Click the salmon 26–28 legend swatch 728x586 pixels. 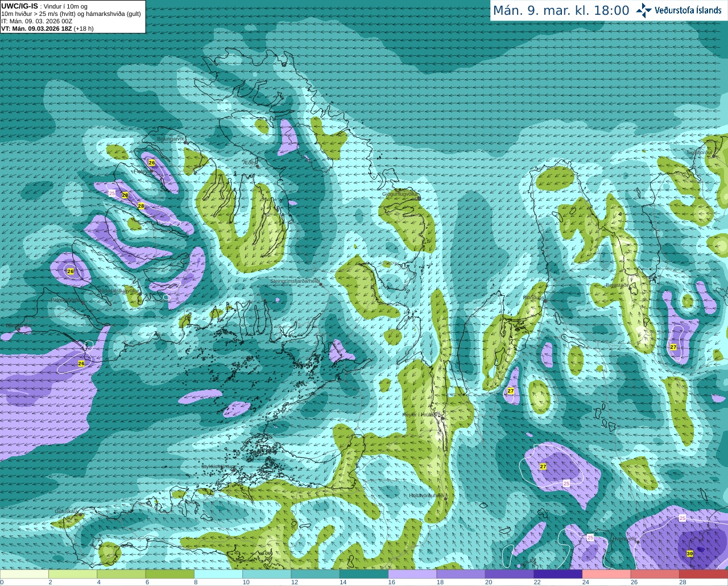[x=655, y=574]
